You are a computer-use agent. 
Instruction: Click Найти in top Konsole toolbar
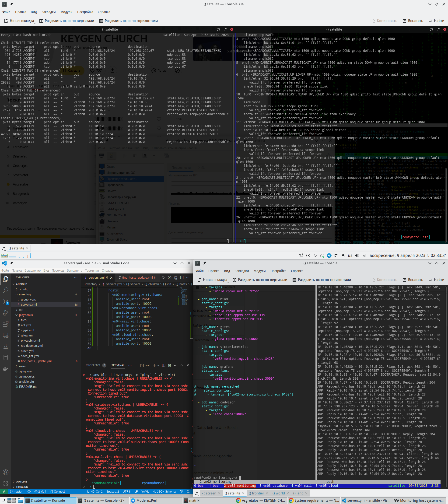436,21
